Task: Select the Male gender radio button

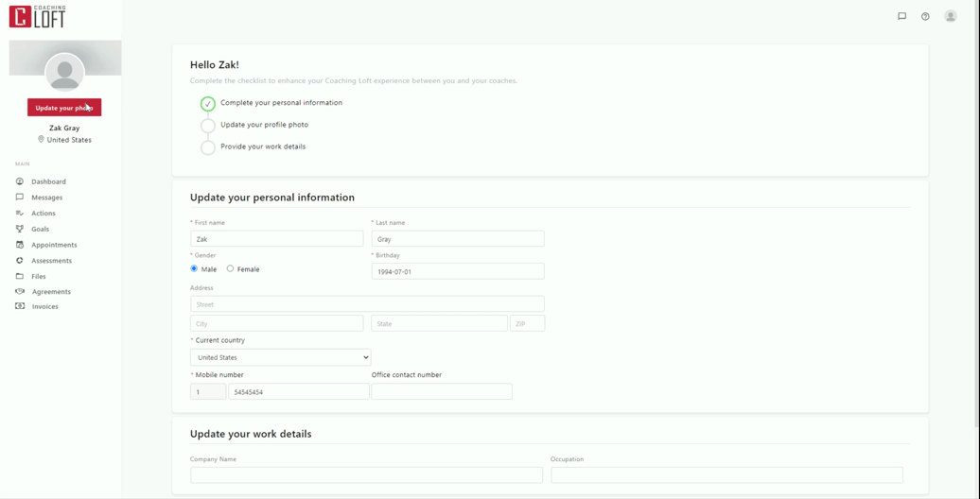Action: coord(194,268)
